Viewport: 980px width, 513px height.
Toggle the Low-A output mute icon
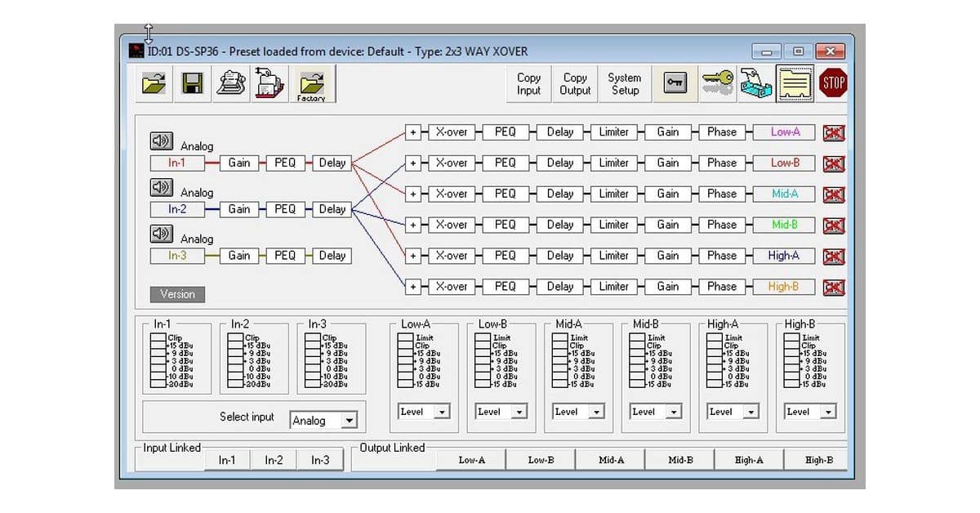pyautogui.click(x=833, y=132)
